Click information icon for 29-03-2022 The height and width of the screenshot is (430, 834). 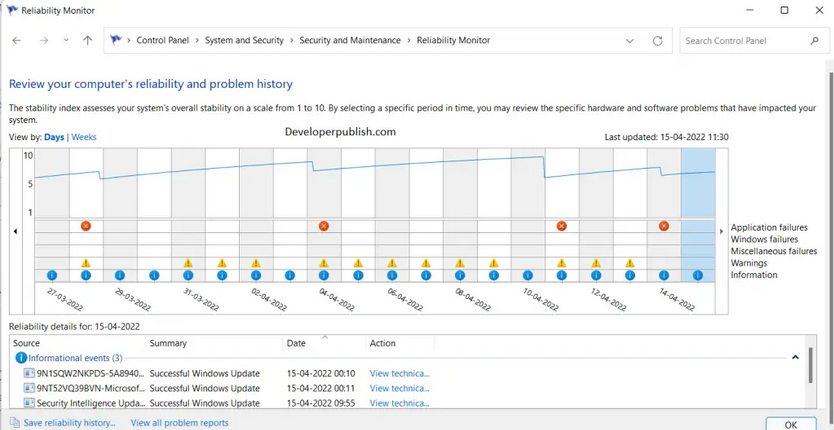(120, 276)
